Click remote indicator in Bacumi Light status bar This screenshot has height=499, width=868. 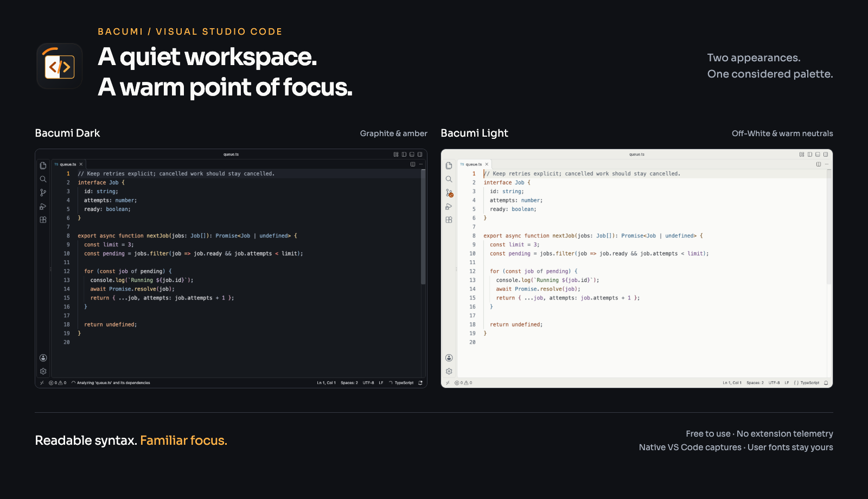448,383
